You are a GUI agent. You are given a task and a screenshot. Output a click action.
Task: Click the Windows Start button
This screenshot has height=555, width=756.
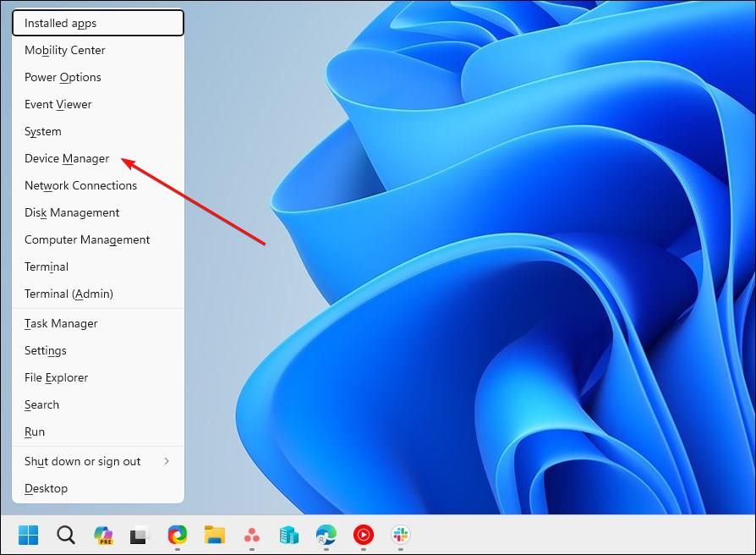[27, 536]
